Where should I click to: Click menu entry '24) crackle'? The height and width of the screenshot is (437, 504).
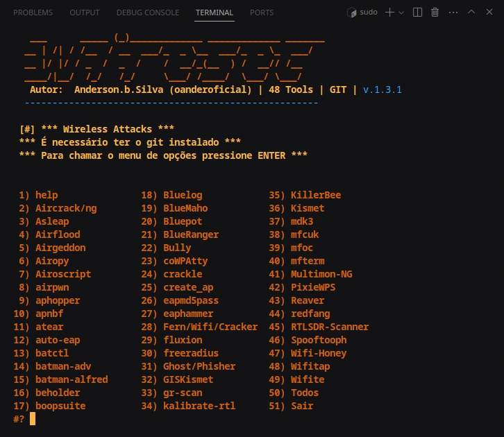(171, 274)
